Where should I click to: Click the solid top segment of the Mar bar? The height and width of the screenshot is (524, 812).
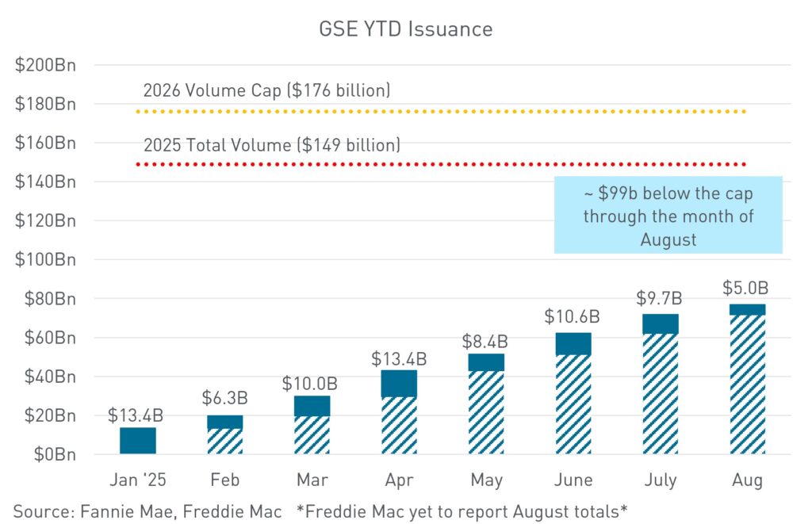(x=312, y=407)
